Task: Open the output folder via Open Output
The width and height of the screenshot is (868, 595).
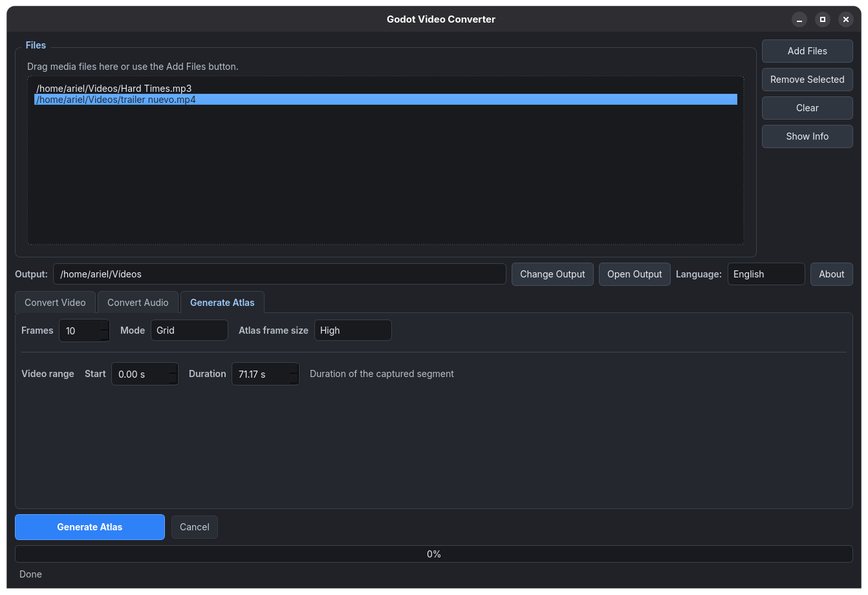Action: pyautogui.click(x=635, y=274)
